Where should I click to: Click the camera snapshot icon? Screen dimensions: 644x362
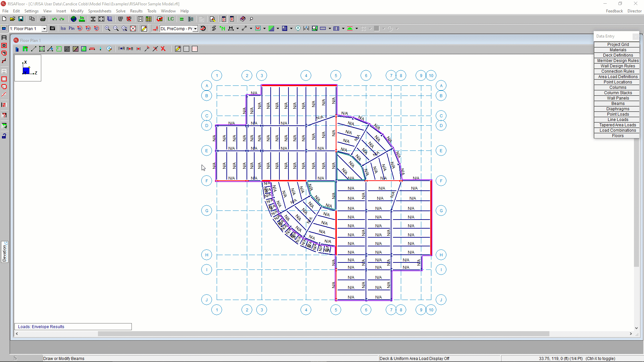[53, 28]
